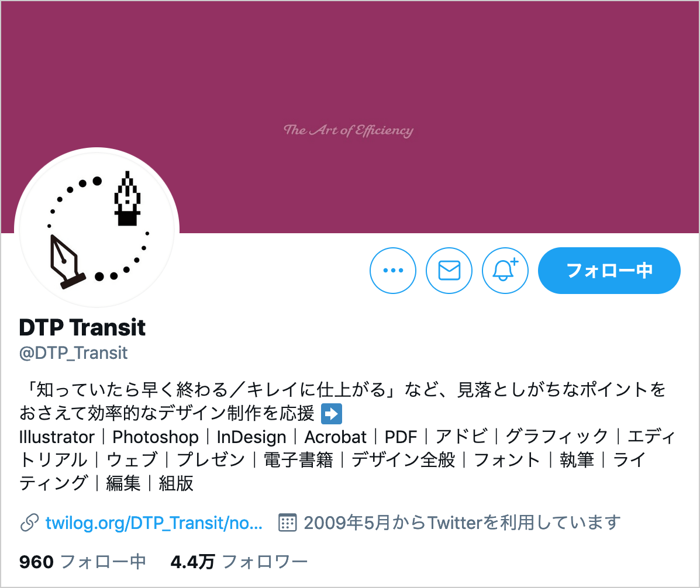Click the word Acrobat in the bio
The width and height of the screenshot is (700, 588).
[335, 437]
